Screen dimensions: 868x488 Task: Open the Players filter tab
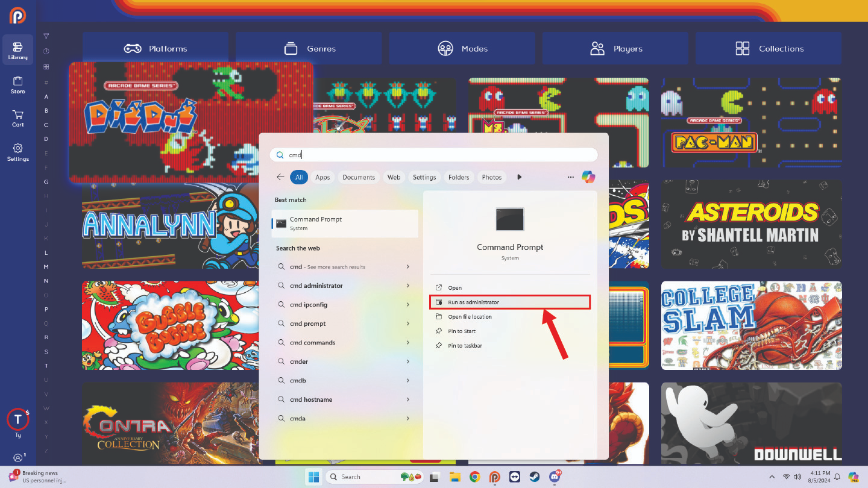pyautogui.click(x=615, y=49)
